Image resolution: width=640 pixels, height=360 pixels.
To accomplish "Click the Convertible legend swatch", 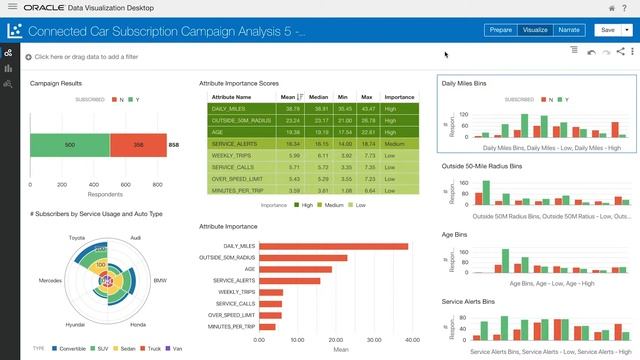I will coord(54,349).
